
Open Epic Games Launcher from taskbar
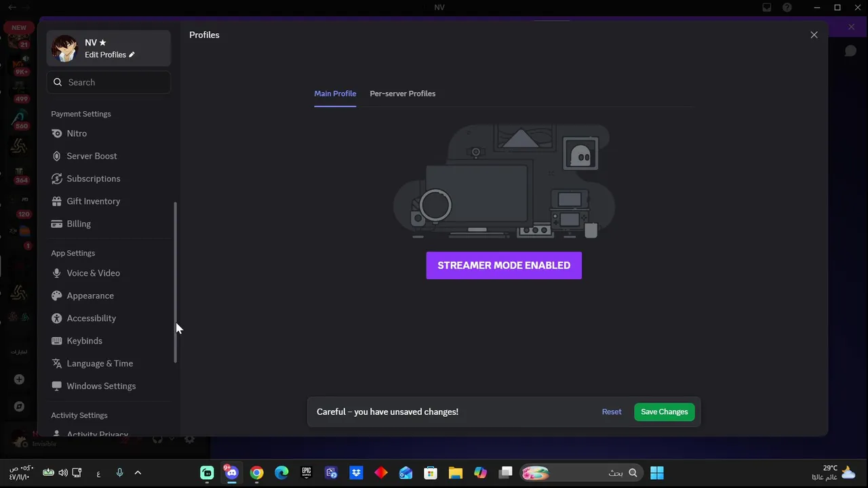(307, 472)
